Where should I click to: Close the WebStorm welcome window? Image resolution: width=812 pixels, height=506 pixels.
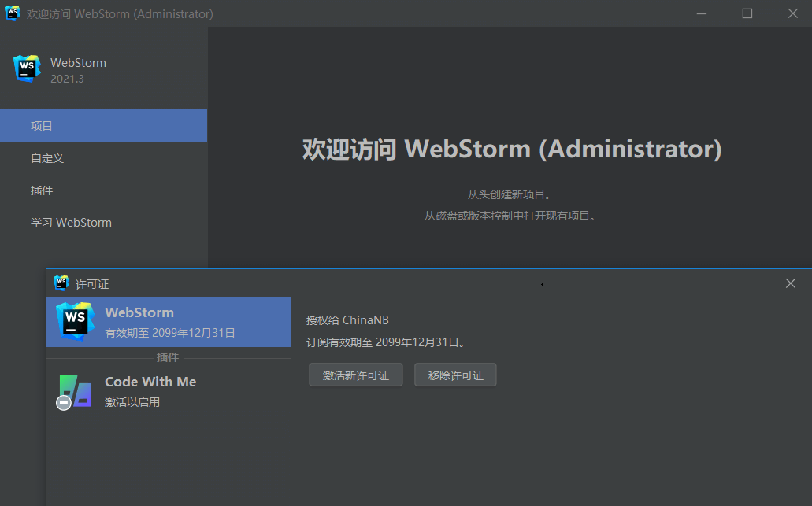click(793, 13)
